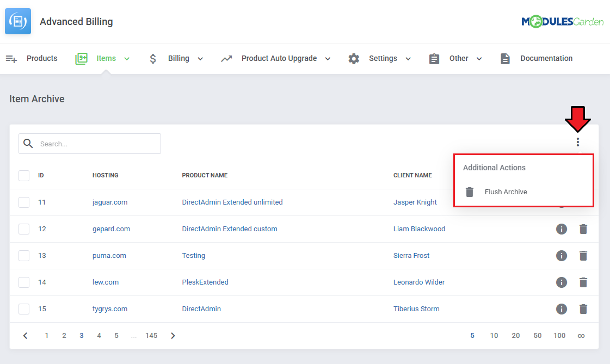Open hosting tygrys.com link
The width and height of the screenshot is (610, 364).
pos(110,309)
